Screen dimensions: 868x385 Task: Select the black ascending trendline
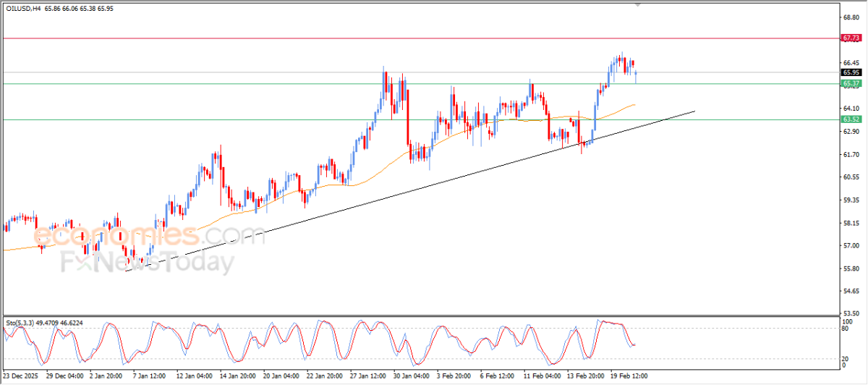point(409,191)
